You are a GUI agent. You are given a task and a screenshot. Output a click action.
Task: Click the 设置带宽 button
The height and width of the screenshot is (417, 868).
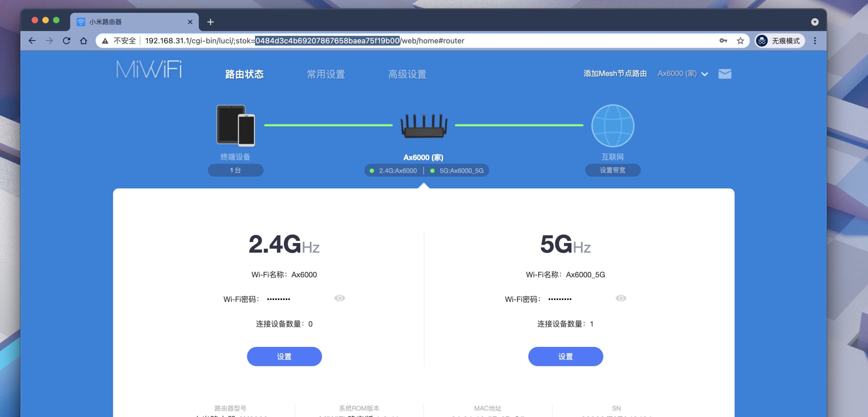(612, 170)
